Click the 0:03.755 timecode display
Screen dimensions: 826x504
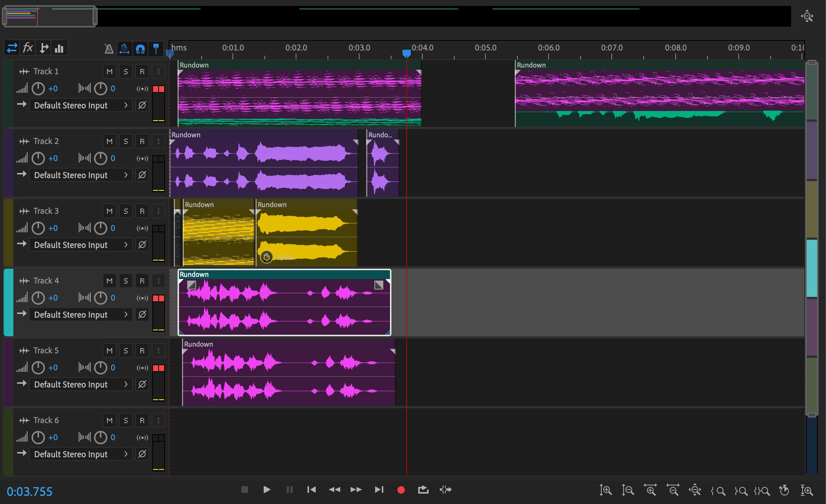[x=30, y=491]
